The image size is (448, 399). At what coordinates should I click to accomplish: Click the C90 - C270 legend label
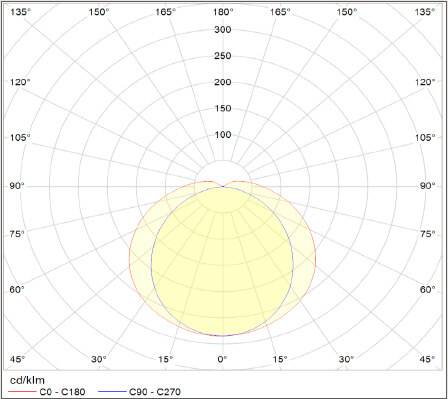pyautogui.click(x=155, y=392)
